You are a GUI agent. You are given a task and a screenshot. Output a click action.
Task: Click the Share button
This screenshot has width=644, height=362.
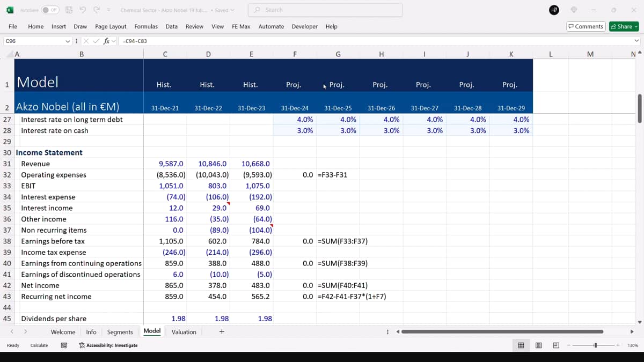click(x=624, y=26)
